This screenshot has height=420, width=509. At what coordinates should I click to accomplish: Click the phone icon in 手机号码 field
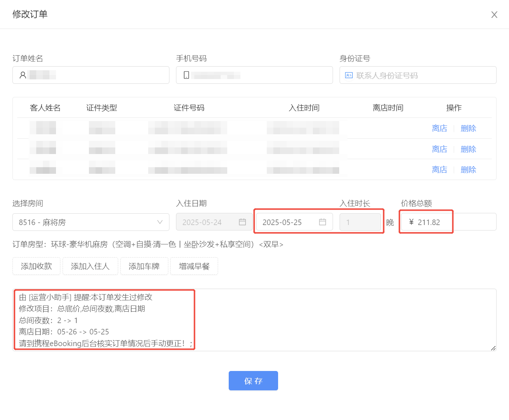coord(186,75)
